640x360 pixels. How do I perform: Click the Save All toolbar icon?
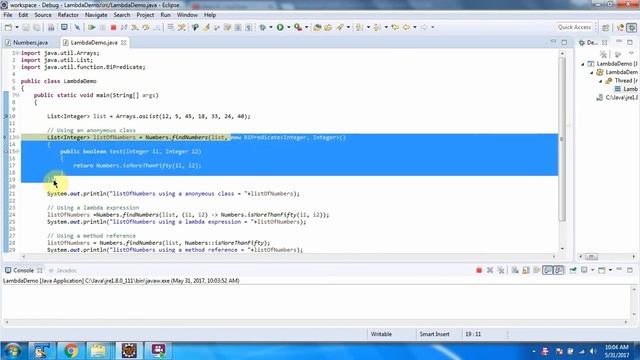(x=37, y=27)
